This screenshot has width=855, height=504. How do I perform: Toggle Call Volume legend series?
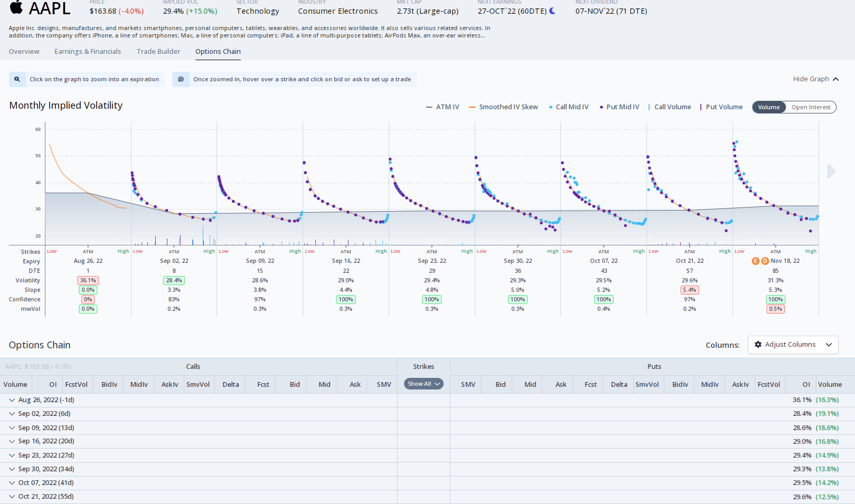[670, 107]
